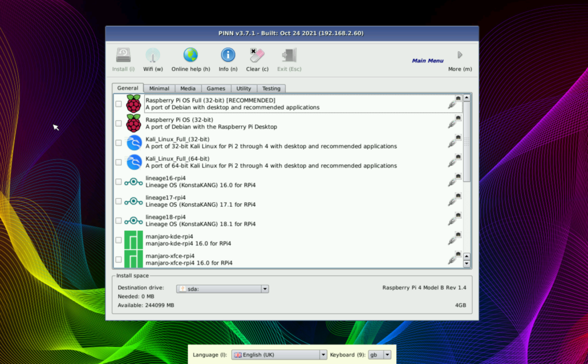Enable manjaro-kde-rpi4 checkbox
The image size is (588, 364).
pos(118,240)
